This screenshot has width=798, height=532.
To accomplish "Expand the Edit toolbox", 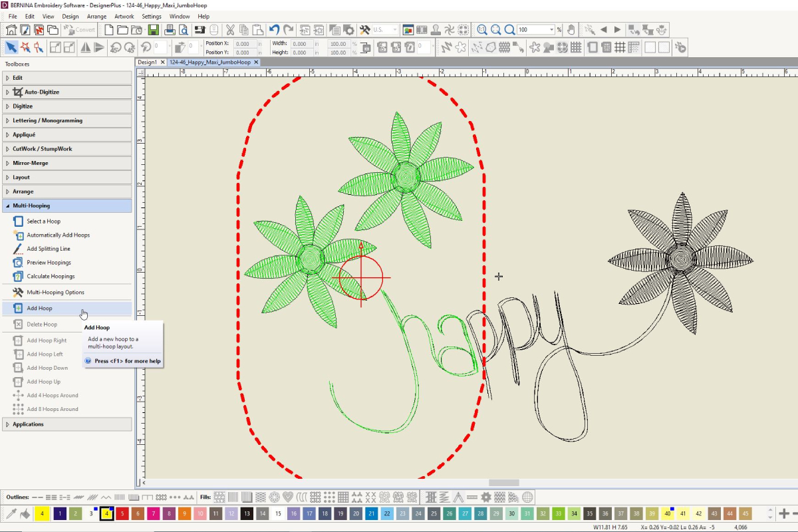I will point(17,77).
